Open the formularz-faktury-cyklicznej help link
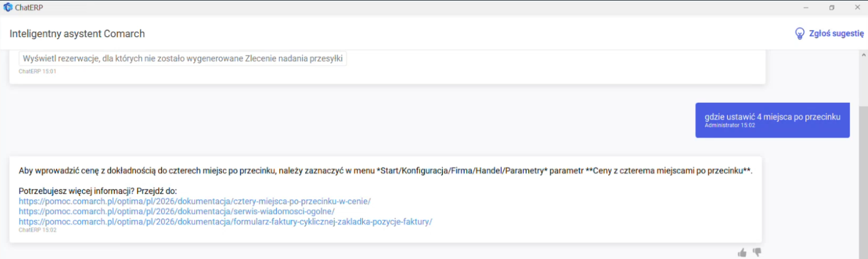 [x=225, y=222]
